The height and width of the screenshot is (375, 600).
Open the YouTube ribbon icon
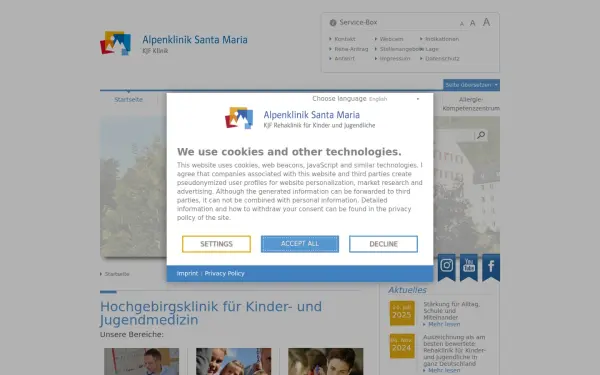coord(469,267)
